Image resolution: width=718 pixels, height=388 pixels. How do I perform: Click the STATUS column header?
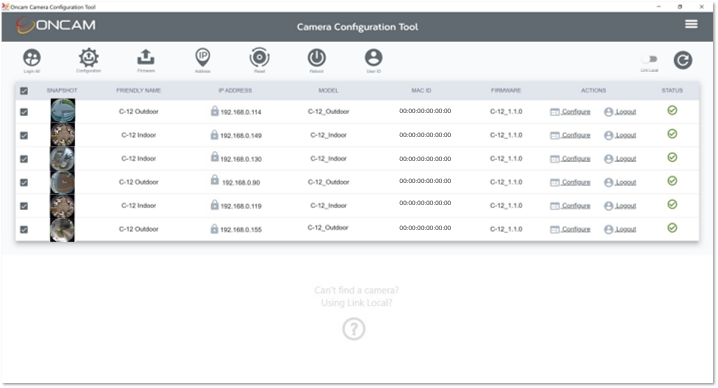click(672, 91)
